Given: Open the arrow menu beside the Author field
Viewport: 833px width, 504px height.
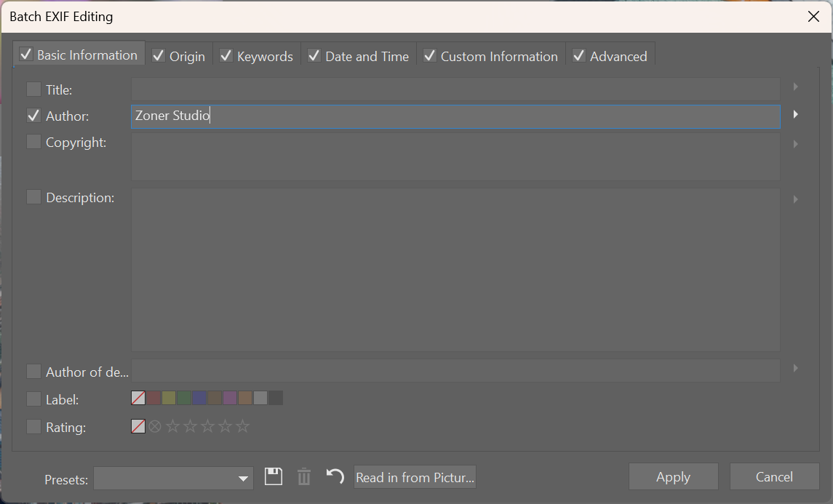Looking at the screenshot, I should (795, 114).
